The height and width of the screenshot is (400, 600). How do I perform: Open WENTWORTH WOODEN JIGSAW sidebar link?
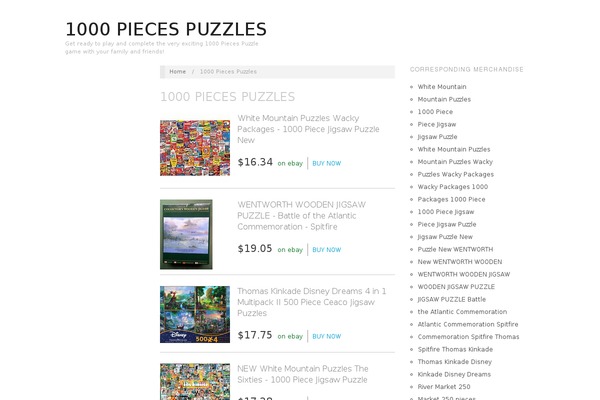click(x=464, y=274)
